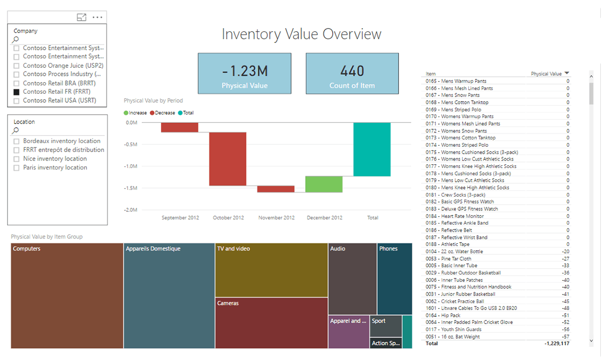Screen dimensions: 604x364
Task: Click the October 2012 axis label
Action: click(x=228, y=218)
